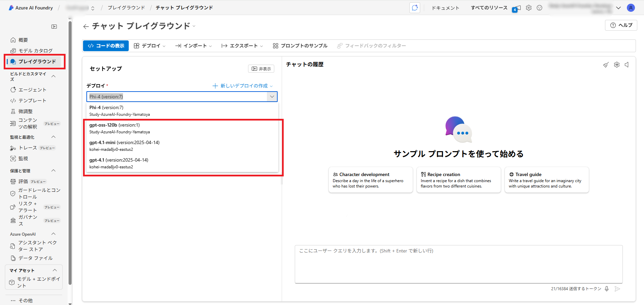Select gpt-4.1-mini deployment option
The image size is (644, 305).
pyautogui.click(x=182, y=146)
